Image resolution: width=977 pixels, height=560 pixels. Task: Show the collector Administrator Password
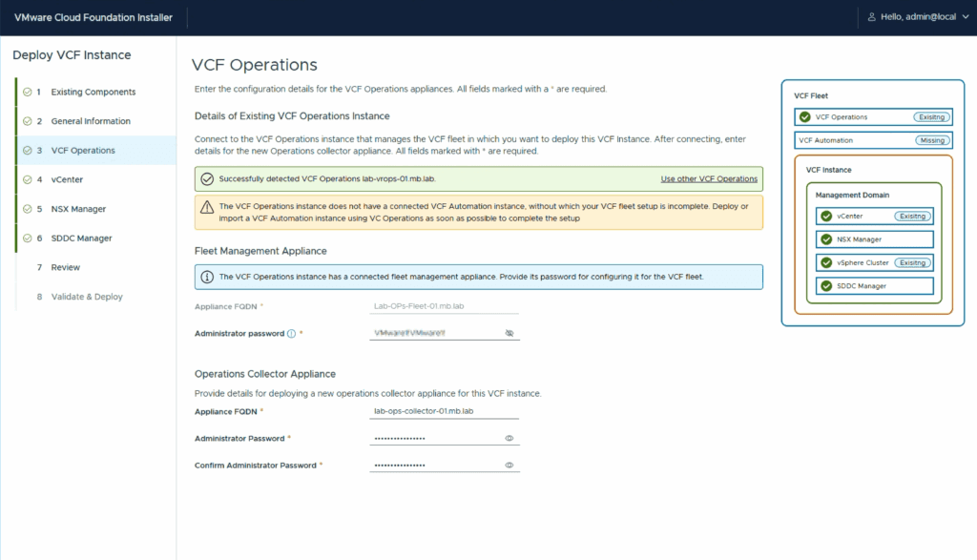point(509,439)
